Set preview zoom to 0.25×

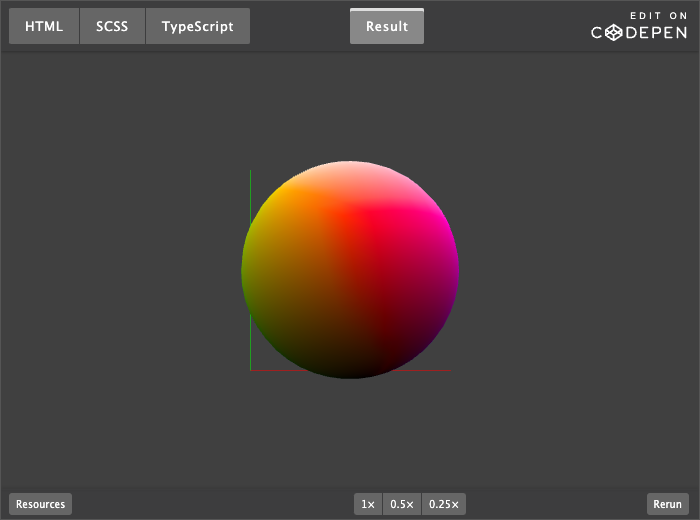click(x=444, y=504)
